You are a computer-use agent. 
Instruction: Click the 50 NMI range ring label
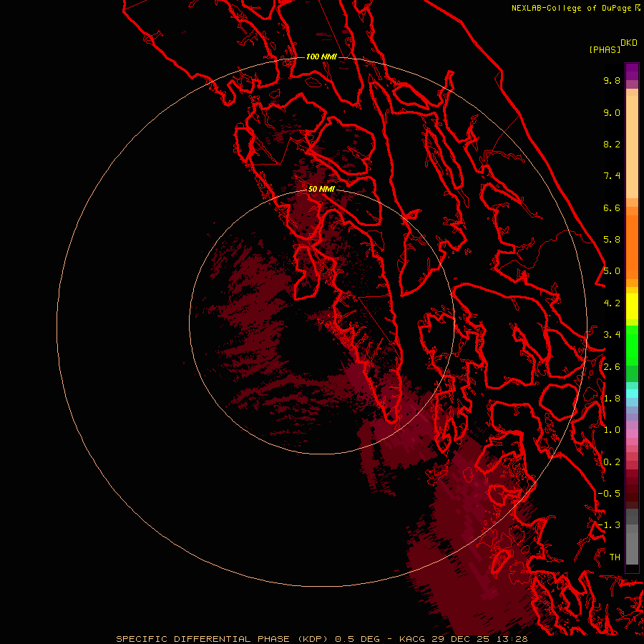point(321,189)
